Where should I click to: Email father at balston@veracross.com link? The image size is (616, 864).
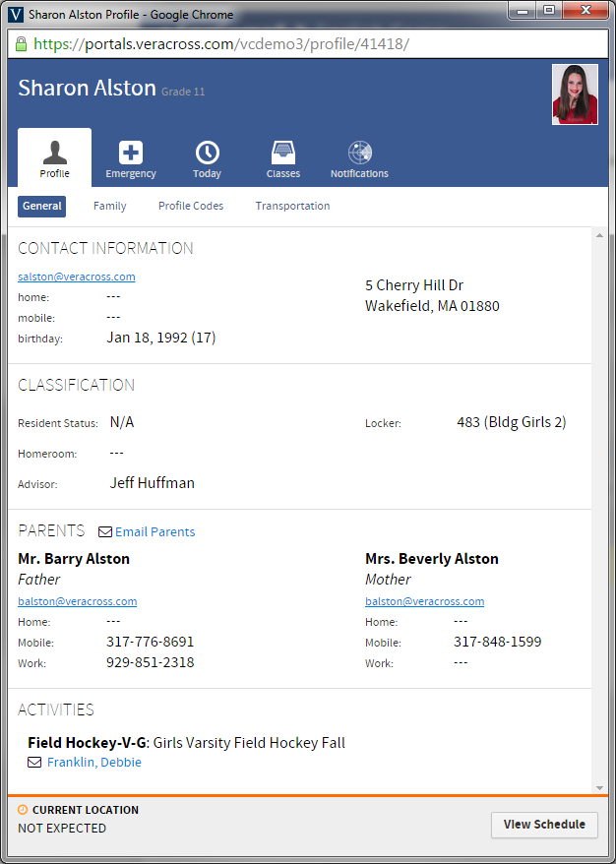[78, 601]
